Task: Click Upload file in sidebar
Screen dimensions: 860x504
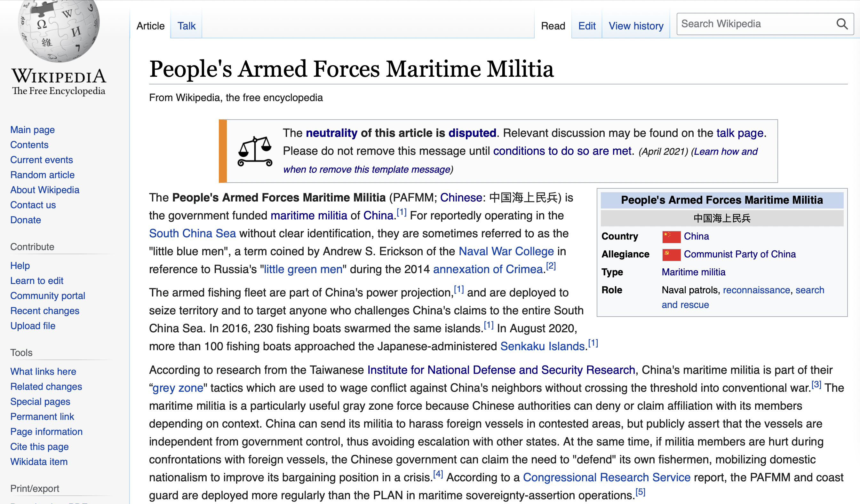Action: click(x=33, y=325)
